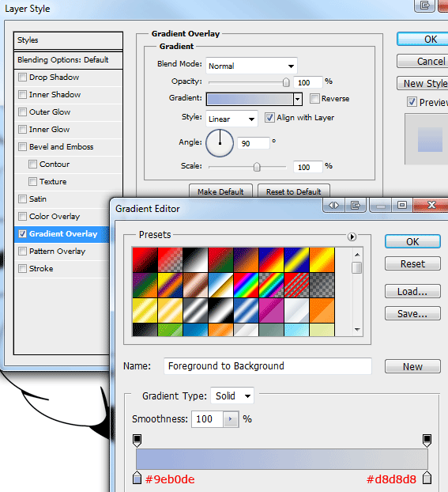Expand the Gradient picker arrow
Screen dimensions: 448x492
[x=298, y=99]
